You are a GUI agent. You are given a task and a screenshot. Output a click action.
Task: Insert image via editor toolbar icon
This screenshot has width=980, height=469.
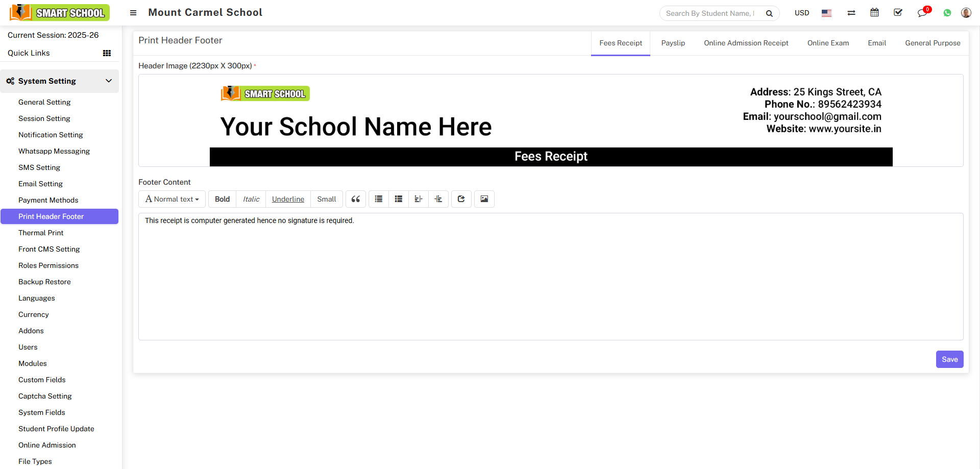[484, 199]
